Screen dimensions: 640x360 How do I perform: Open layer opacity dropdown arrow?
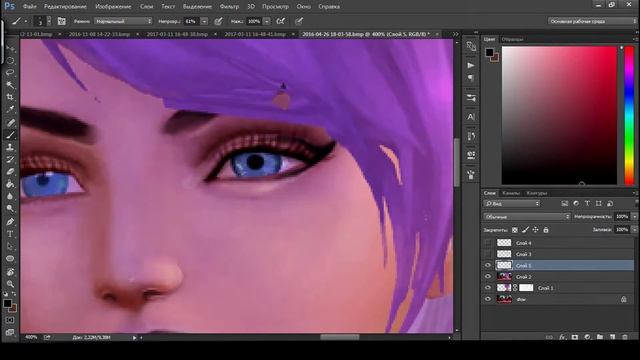pyautogui.click(x=634, y=217)
